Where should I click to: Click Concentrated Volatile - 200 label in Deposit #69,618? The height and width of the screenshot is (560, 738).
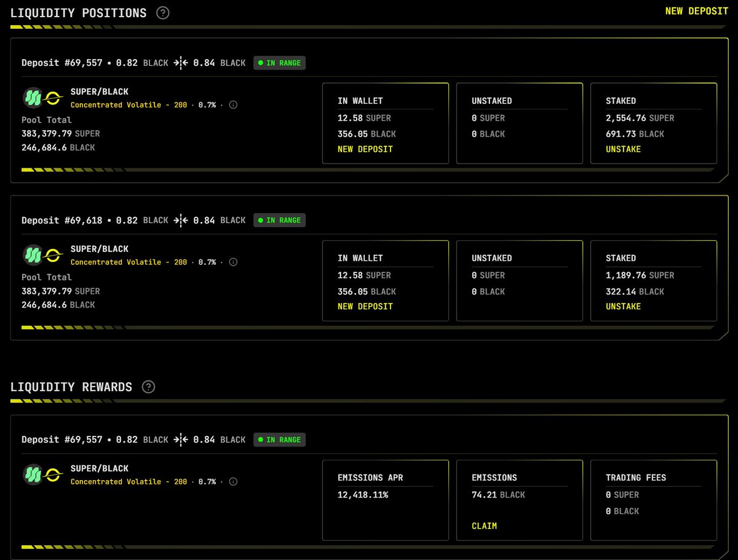tap(129, 262)
